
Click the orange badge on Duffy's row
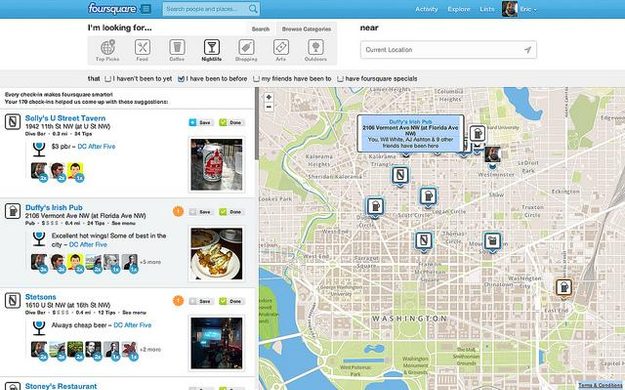tap(178, 211)
